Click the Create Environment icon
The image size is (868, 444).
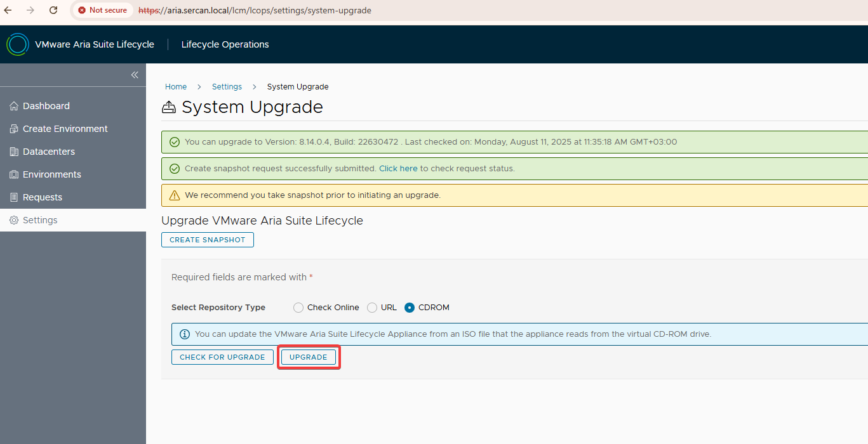(14, 129)
